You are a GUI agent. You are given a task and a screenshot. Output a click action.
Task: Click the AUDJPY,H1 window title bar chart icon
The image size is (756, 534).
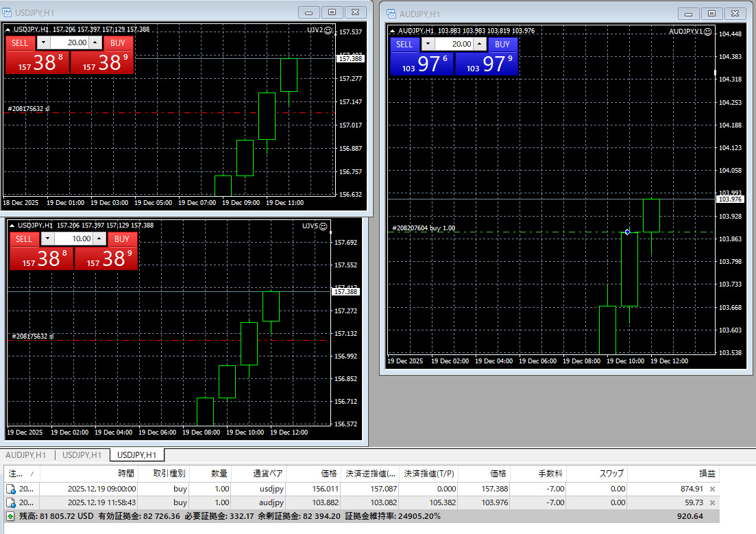tap(391, 14)
